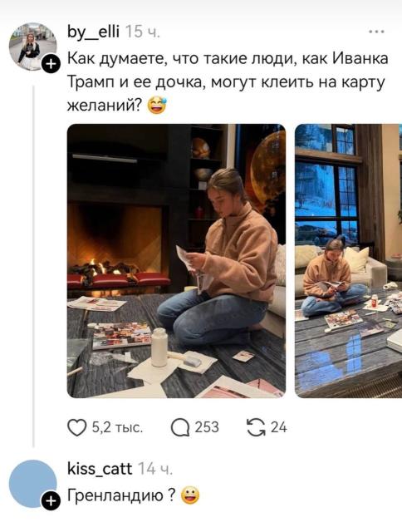This screenshot has height=532, width=402.
Task: Repost using the circular arrows icon
Action: tap(256, 427)
